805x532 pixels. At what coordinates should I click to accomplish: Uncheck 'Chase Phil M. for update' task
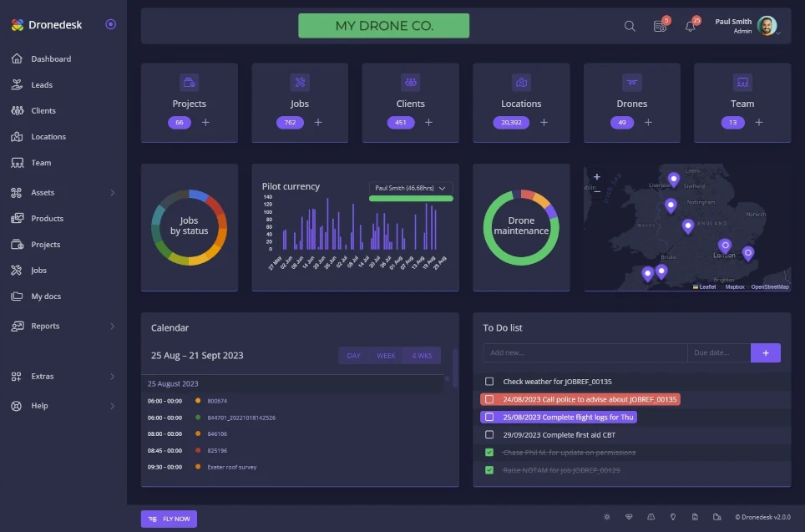click(489, 453)
